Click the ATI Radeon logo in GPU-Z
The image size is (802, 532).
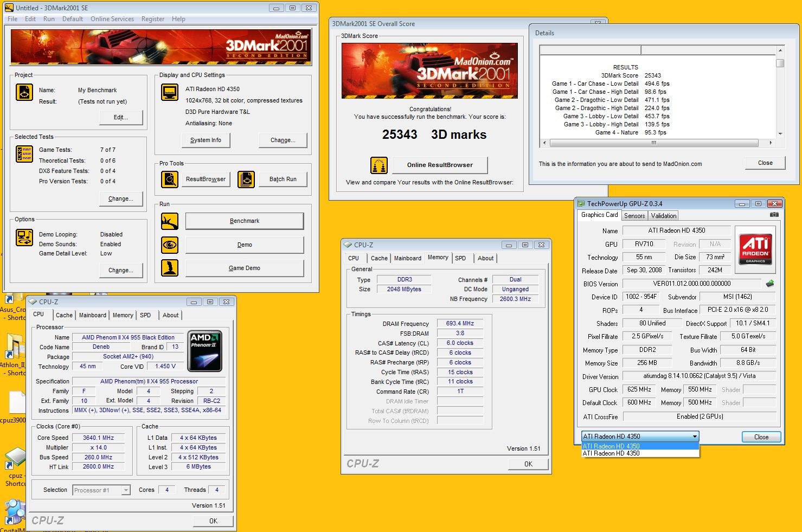(755, 249)
